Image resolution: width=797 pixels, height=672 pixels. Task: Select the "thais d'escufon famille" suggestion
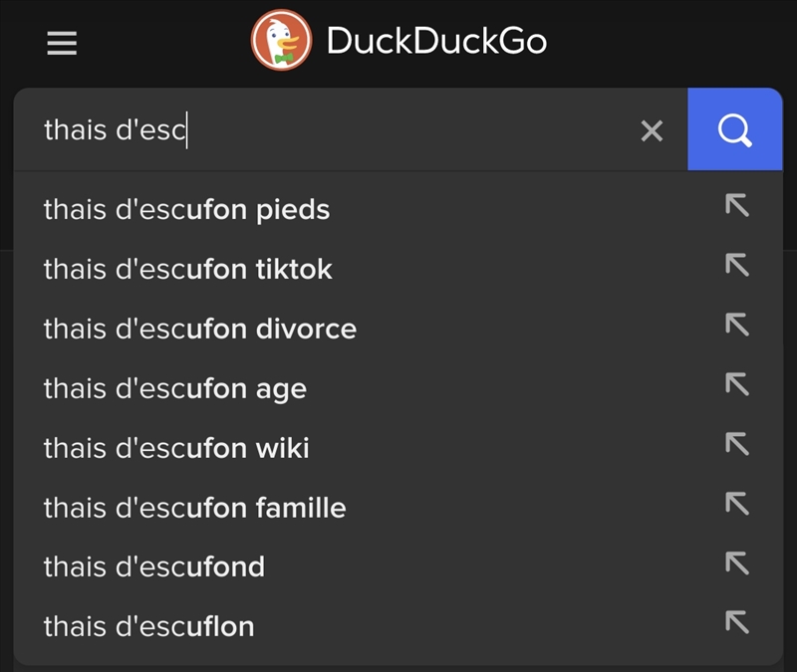pyautogui.click(x=195, y=509)
